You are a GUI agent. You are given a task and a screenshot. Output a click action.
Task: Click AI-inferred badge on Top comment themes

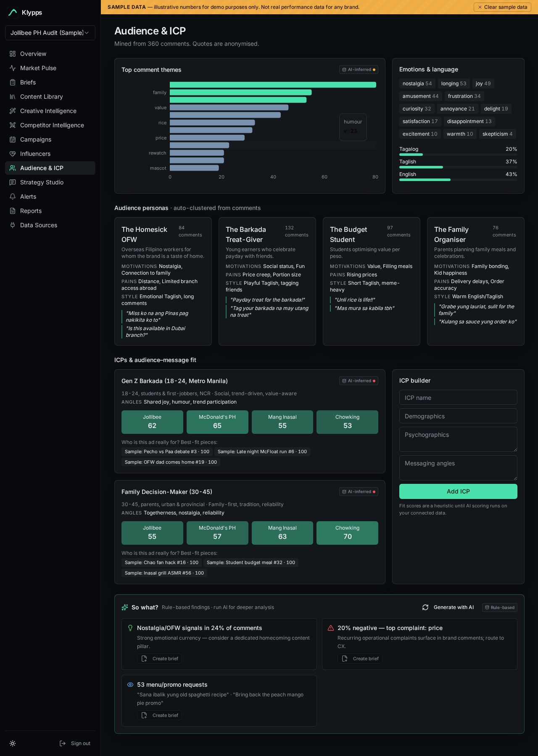pyautogui.click(x=359, y=70)
